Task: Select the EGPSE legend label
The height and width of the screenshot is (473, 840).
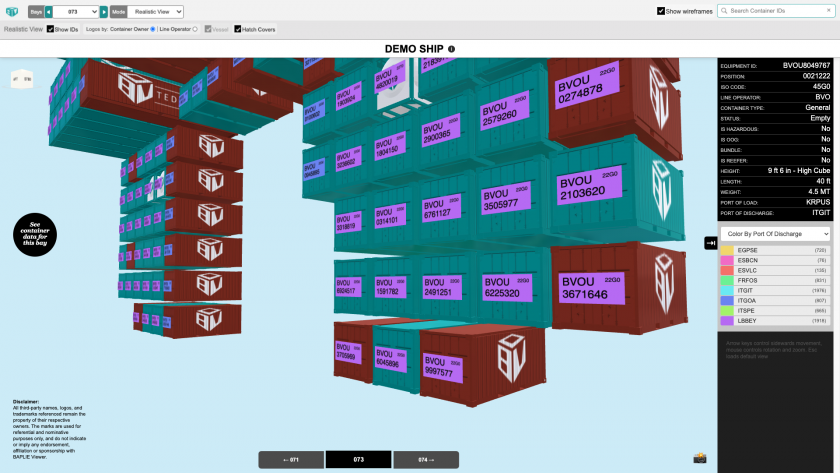Action: pos(747,250)
